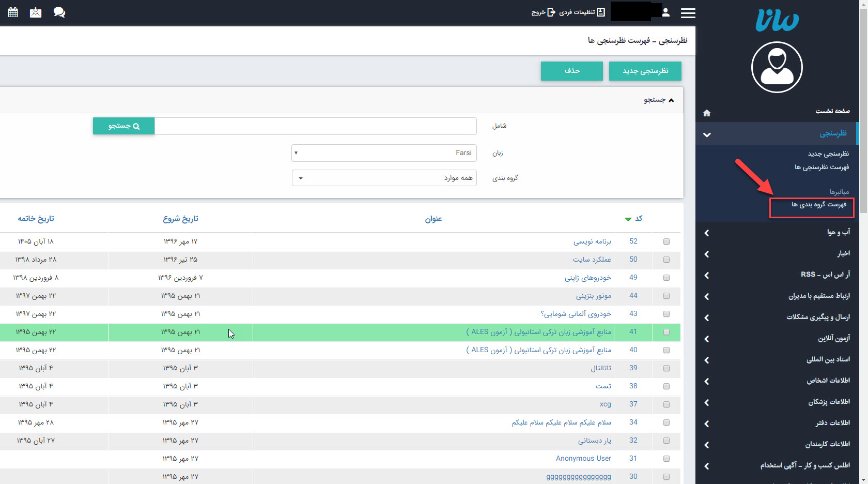
Task: Sort by the code (کد) column header
Action: 639,219
